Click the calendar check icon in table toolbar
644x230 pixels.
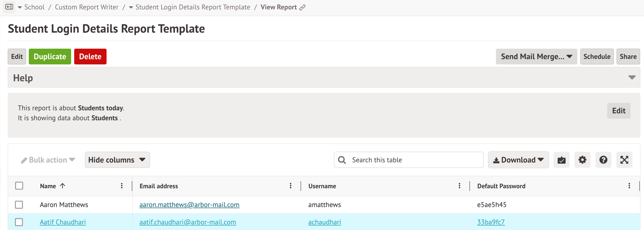click(x=561, y=160)
